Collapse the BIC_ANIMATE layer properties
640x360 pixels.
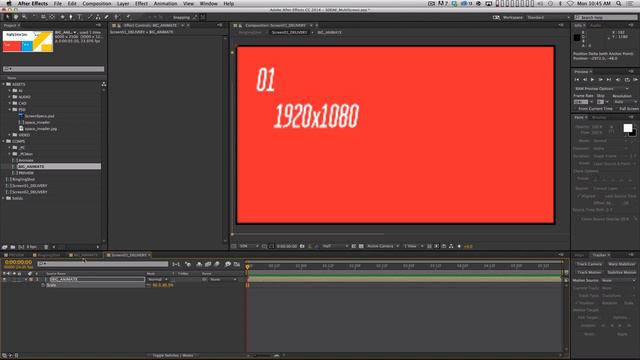[x=27, y=280]
